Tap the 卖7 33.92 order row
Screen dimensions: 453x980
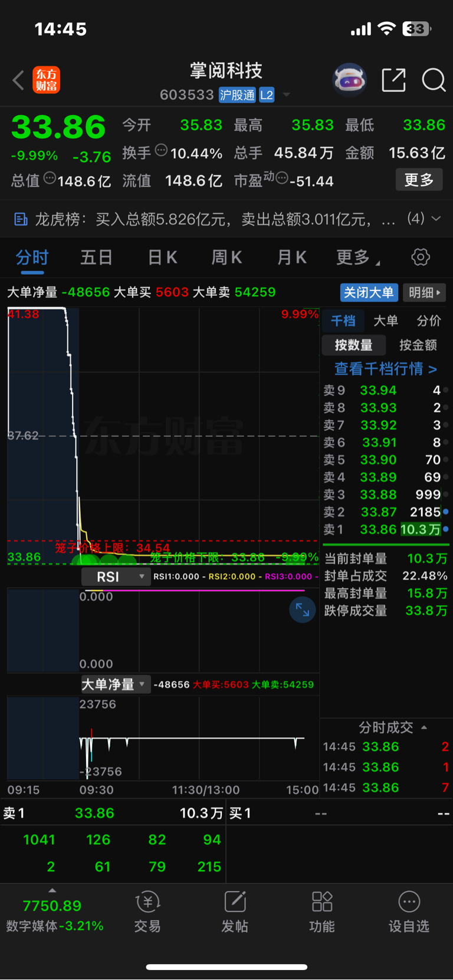tap(386, 425)
